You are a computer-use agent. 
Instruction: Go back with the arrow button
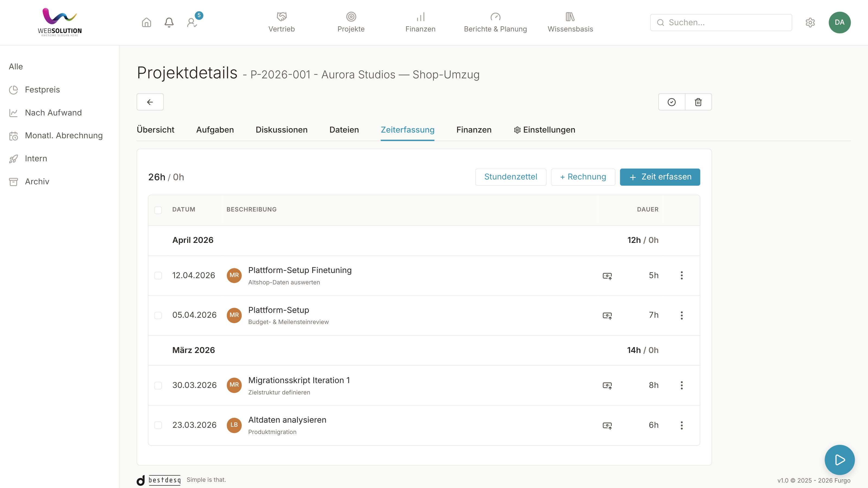tap(150, 102)
